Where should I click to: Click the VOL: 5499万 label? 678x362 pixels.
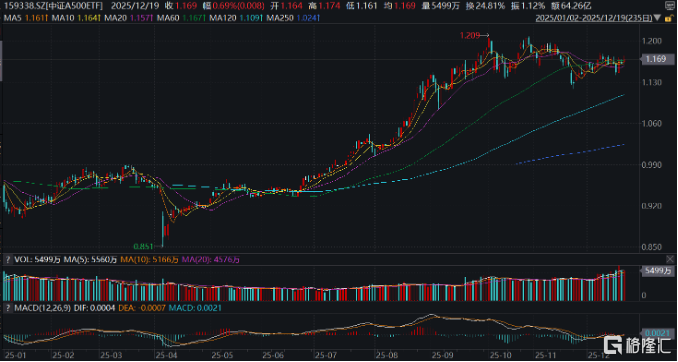click(x=37, y=259)
